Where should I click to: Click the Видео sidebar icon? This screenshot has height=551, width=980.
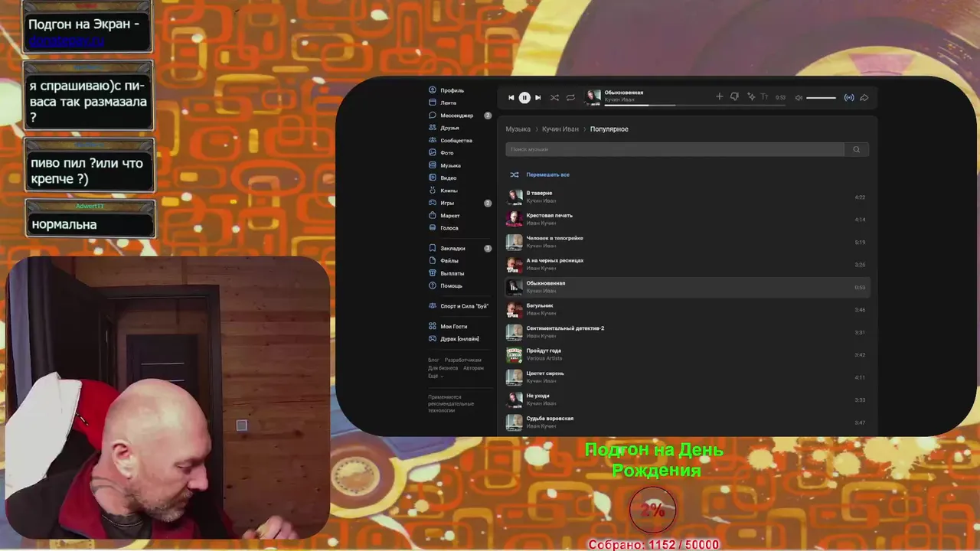point(433,178)
